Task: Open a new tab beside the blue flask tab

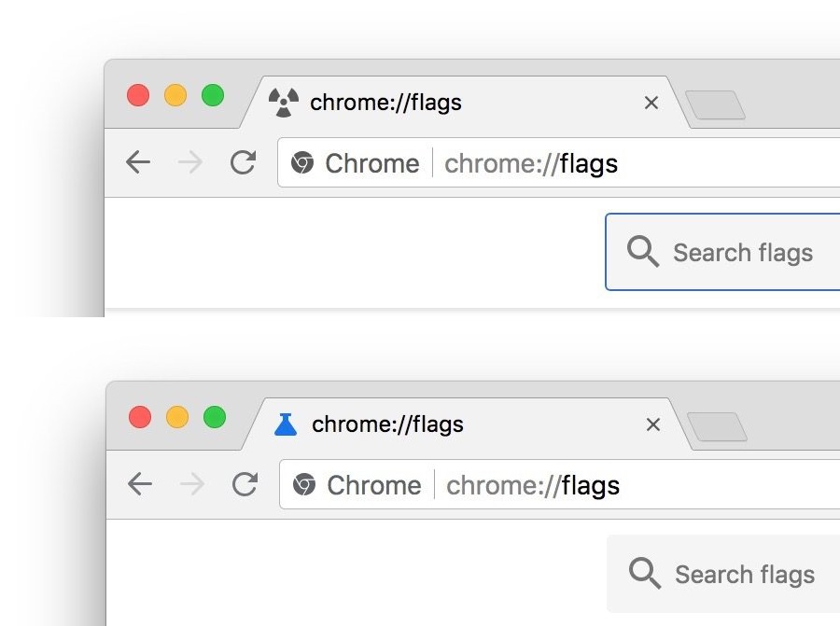Action: (x=717, y=427)
